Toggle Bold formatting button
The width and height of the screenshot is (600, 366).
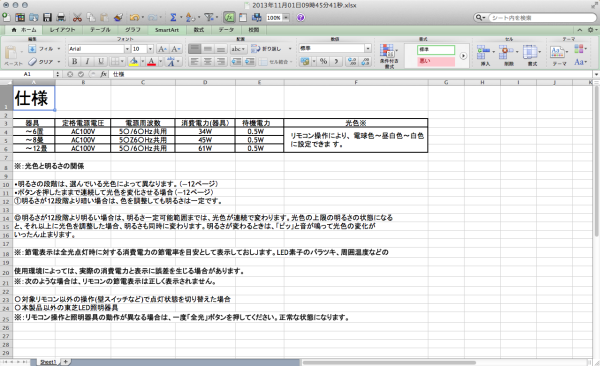(75, 61)
